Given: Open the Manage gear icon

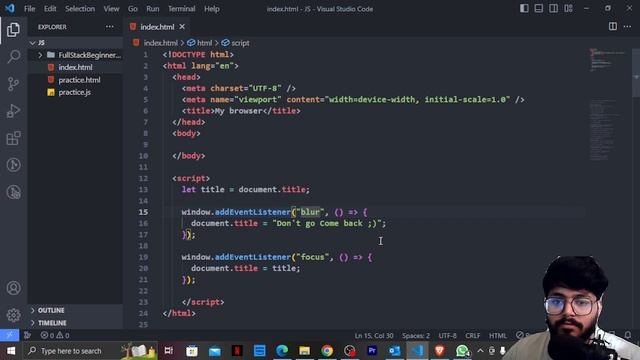Looking at the screenshot, I should pos(13,315).
